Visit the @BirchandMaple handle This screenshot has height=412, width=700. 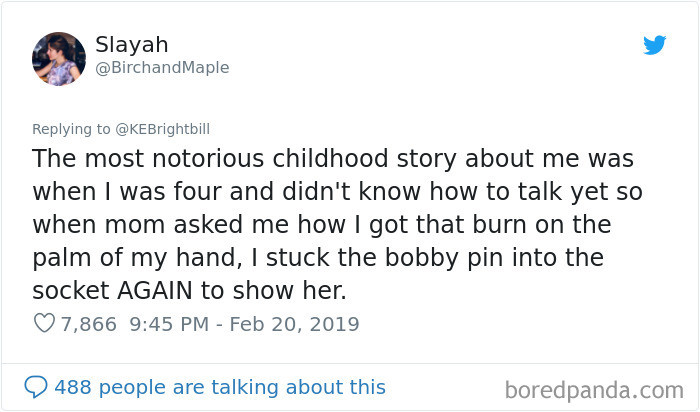[x=162, y=68]
